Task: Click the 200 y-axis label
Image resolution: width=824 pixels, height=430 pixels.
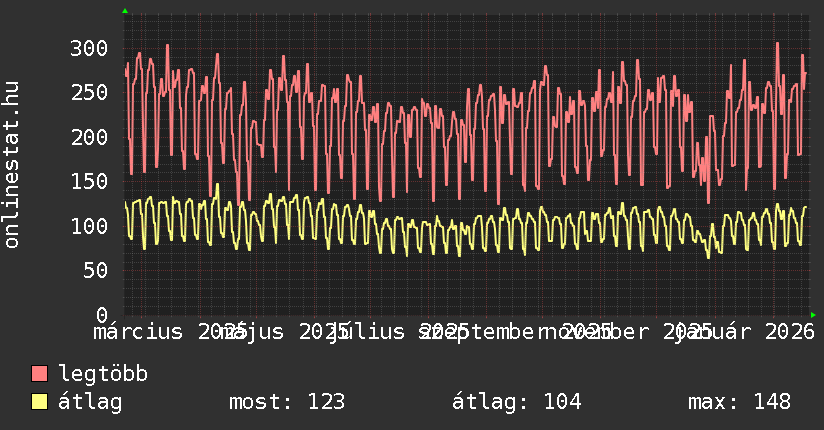Action: 89,137
